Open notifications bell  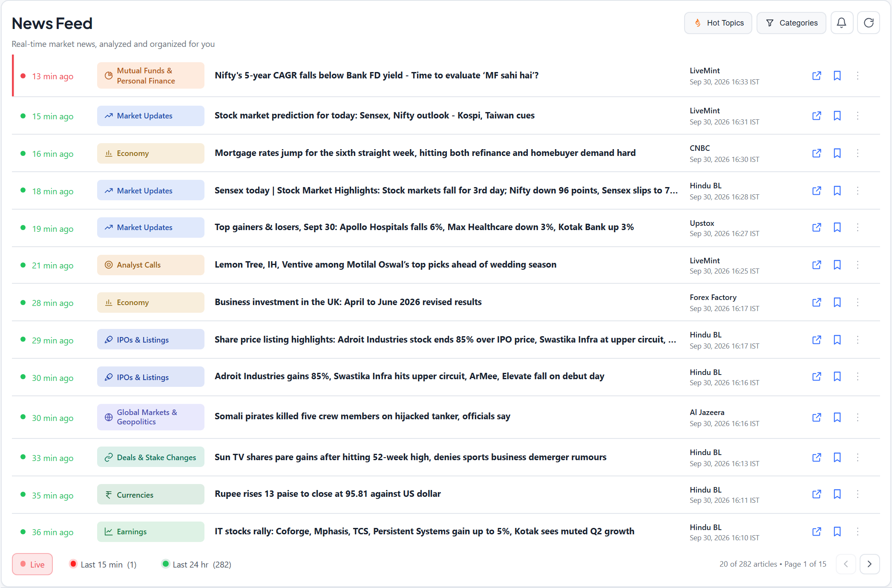841,23
